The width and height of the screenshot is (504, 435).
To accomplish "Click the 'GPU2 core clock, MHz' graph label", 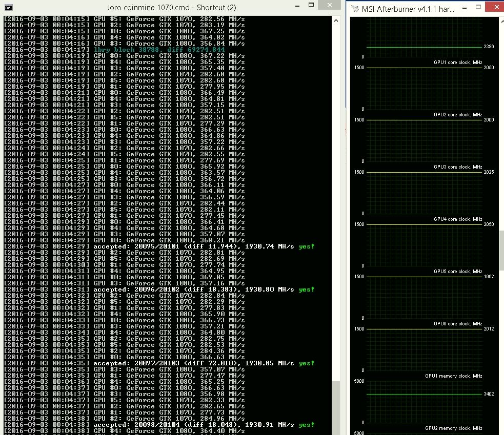I will (x=458, y=115).
